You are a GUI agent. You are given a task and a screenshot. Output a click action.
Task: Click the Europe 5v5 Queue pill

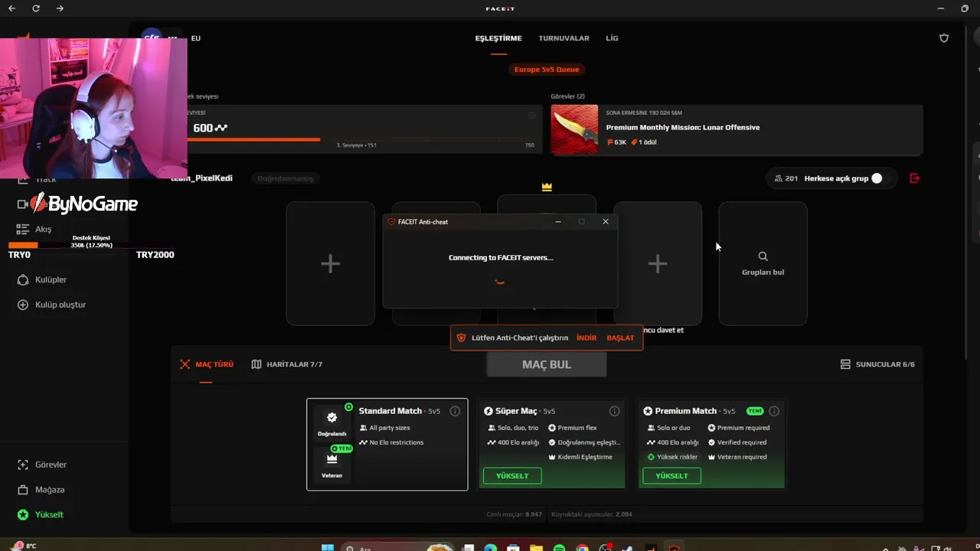(x=547, y=70)
